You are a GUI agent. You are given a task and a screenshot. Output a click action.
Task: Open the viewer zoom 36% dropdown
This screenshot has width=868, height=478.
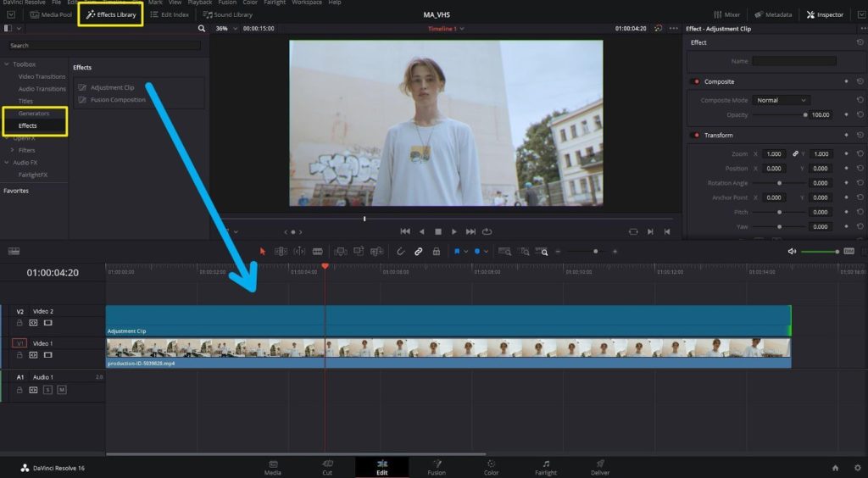226,28
